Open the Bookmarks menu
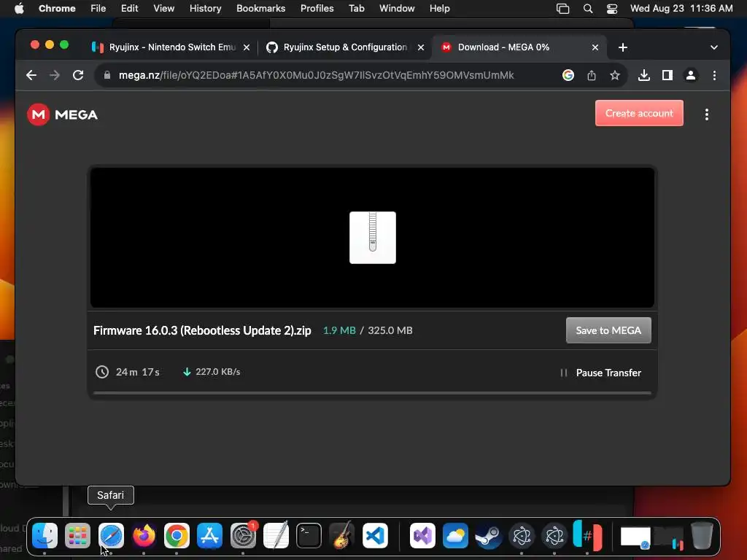The image size is (747, 560). coord(260,8)
